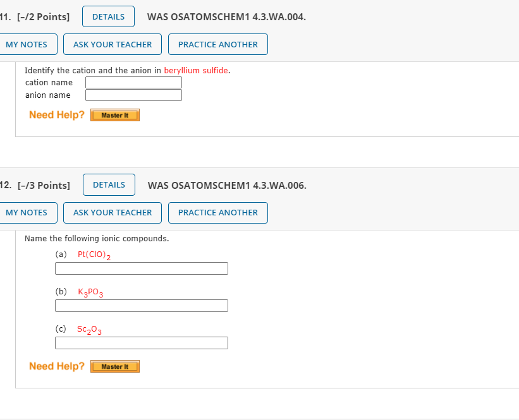This screenshot has width=519, height=420.
Task: Launch Master It for the ionic compounds problem
Action: 115,366
